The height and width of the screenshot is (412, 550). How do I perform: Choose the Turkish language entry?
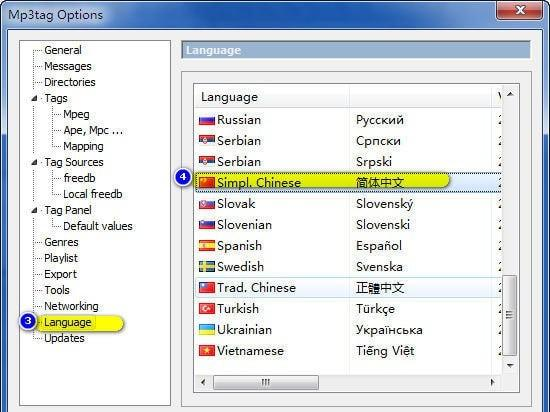238,309
